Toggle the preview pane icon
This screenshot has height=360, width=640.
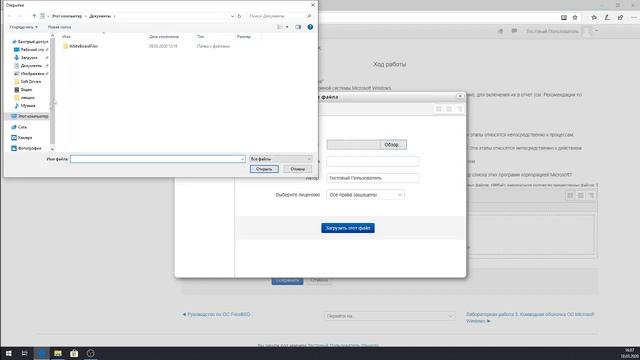click(x=298, y=27)
